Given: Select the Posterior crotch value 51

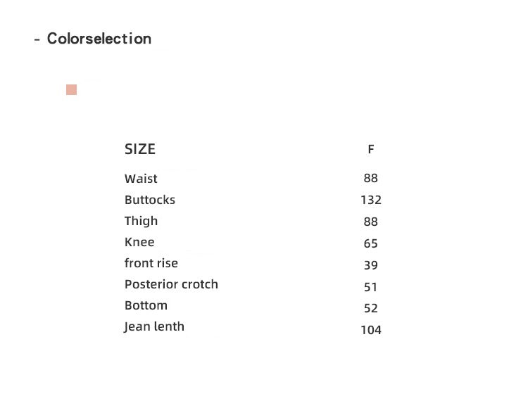Looking at the screenshot, I should click(370, 287).
